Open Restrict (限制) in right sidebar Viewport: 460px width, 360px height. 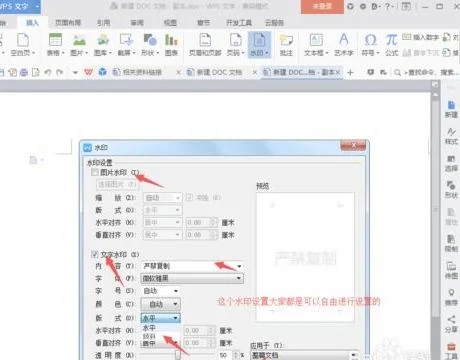point(451,243)
